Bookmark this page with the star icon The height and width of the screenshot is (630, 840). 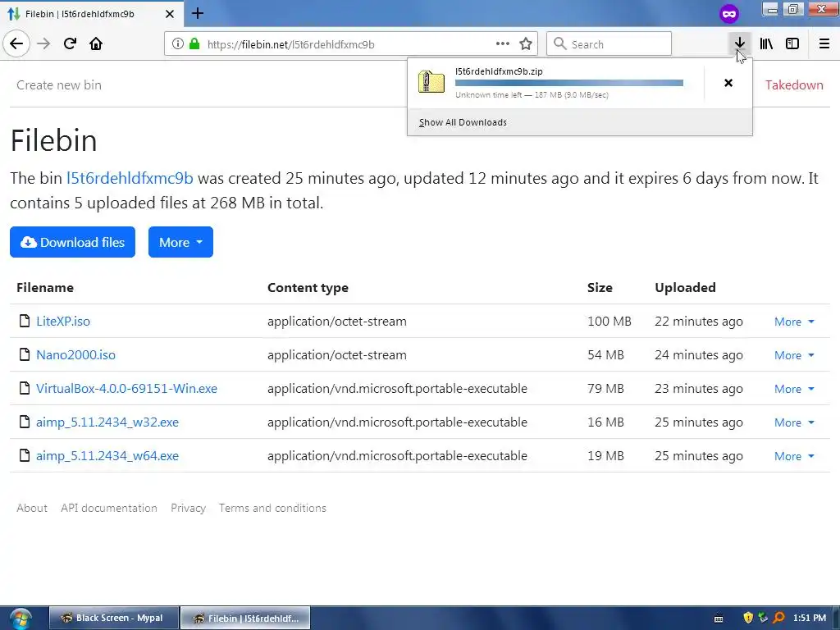(x=526, y=44)
